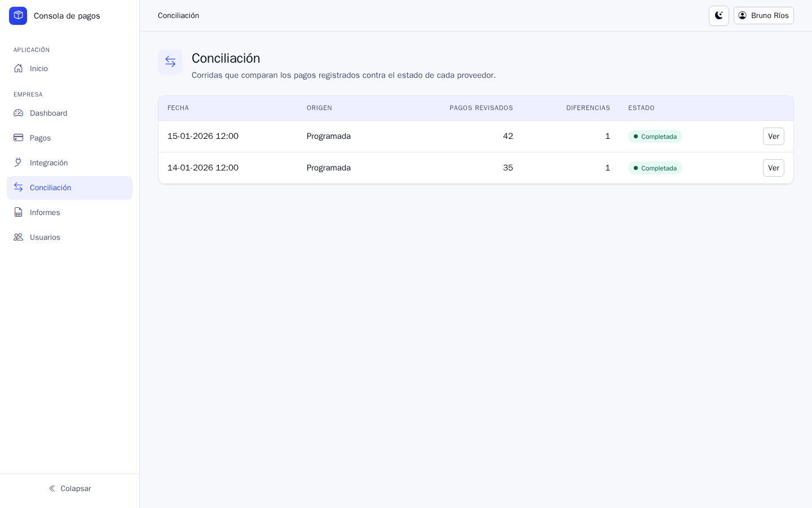This screenshot has width=812, height=508.
Task: Click the Integración plug icon
Action: pyautogui.click(x=19, y=163)
